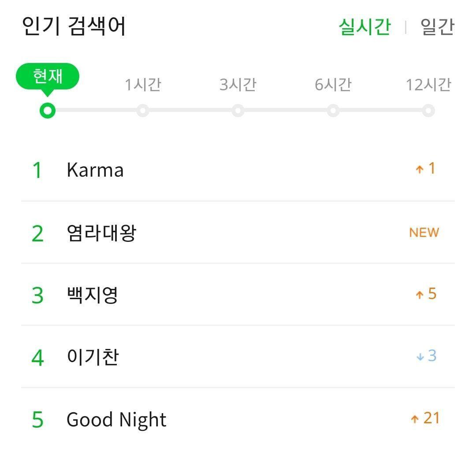Click the up 21 indicator for Good Night

coord(425,418)
